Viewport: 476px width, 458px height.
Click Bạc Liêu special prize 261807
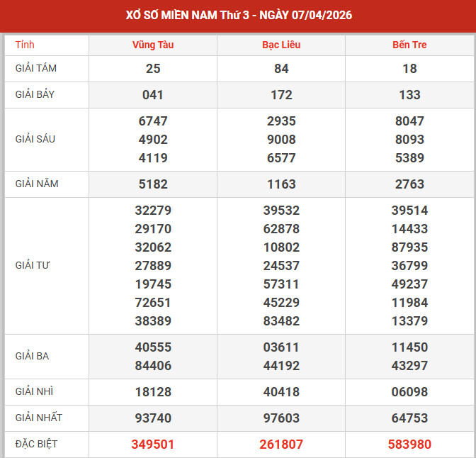pos(281,445)
